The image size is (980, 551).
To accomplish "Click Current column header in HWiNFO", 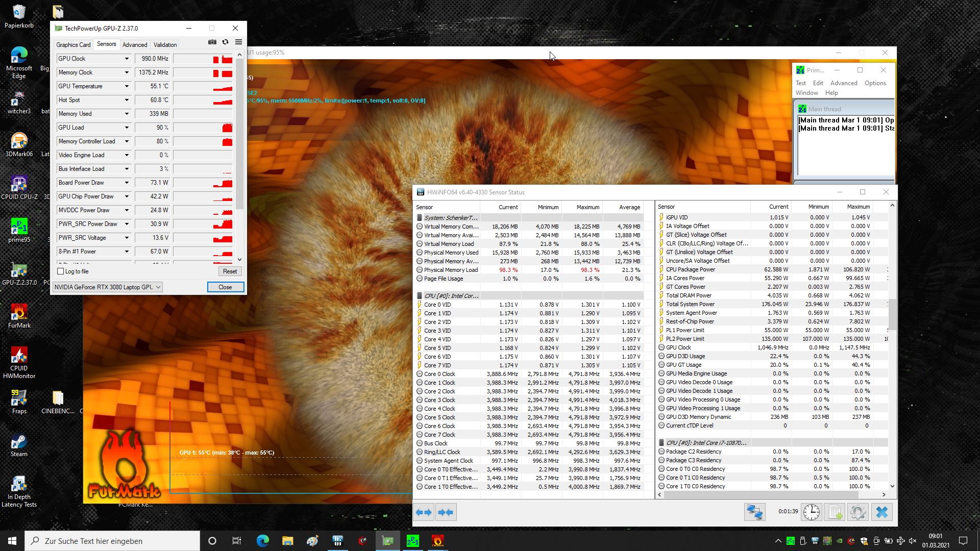I will (x=501, y=207).
